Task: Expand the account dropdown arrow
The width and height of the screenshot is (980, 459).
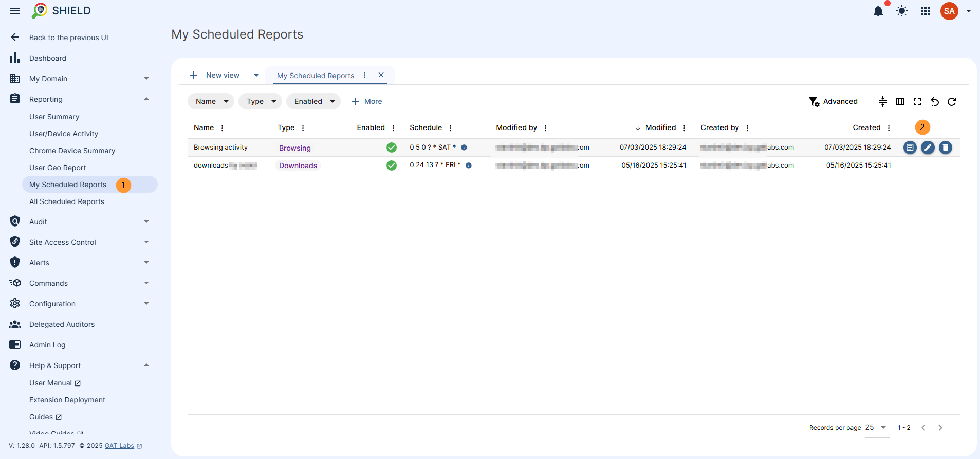Action: pos(969,11)
